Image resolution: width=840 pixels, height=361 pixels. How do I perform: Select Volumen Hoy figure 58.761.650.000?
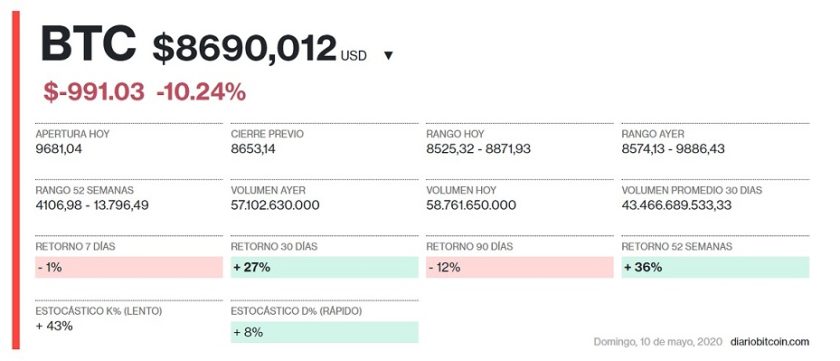[471, 205]
